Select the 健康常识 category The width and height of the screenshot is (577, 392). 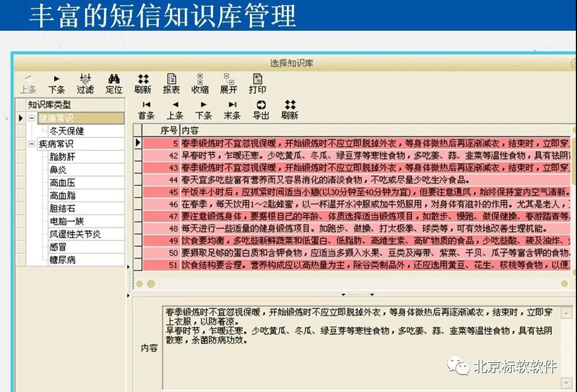[81, 118]
